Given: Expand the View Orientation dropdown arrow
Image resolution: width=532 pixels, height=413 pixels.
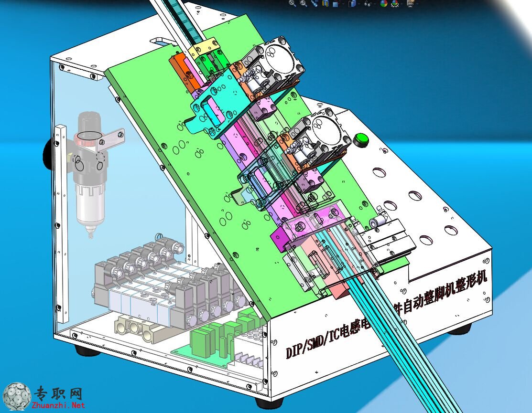Looking at the screenshot, I should [343, 4].
